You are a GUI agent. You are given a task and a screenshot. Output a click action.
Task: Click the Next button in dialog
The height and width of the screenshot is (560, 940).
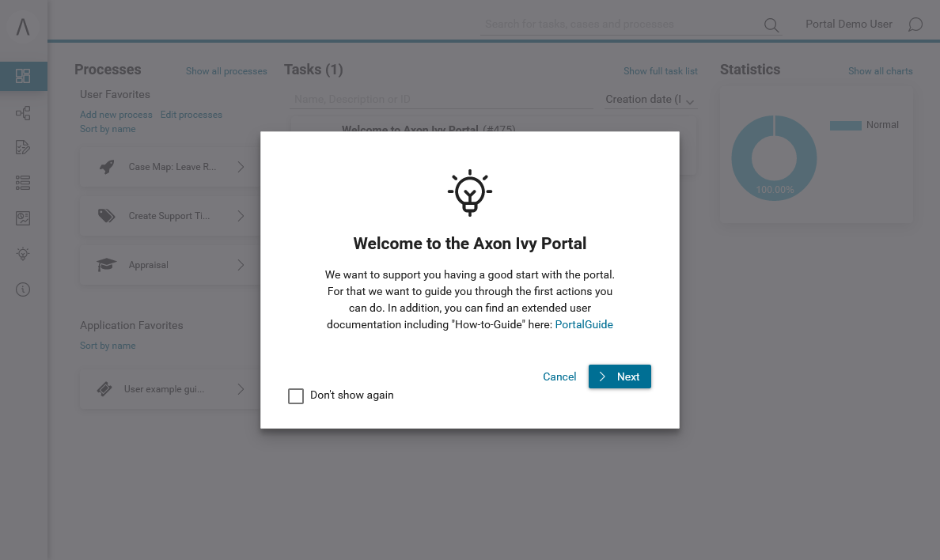[620, 376]
